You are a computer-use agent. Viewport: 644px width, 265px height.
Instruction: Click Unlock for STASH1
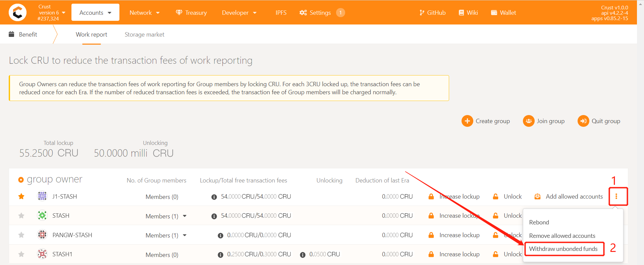pyautogui.click(x=507, y=254)
